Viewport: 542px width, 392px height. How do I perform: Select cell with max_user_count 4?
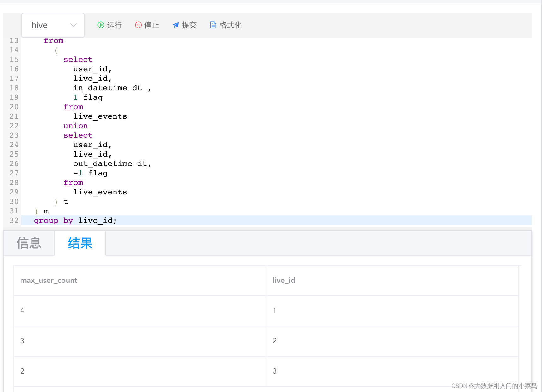point(140,311)
